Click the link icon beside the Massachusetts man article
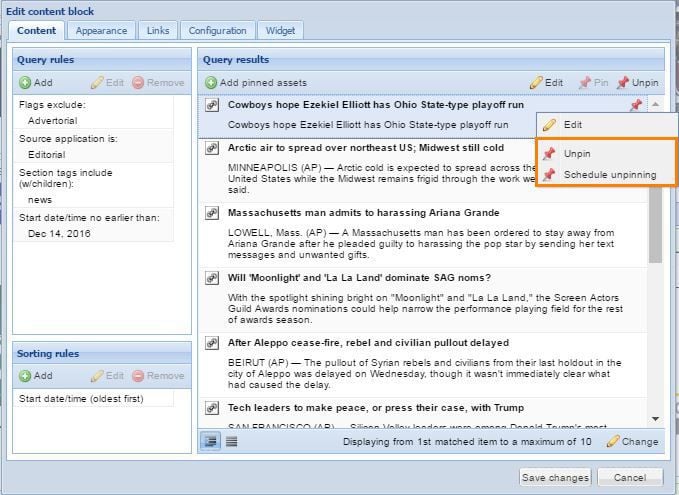This screenshot has height=495, width=679. (212, 213)
